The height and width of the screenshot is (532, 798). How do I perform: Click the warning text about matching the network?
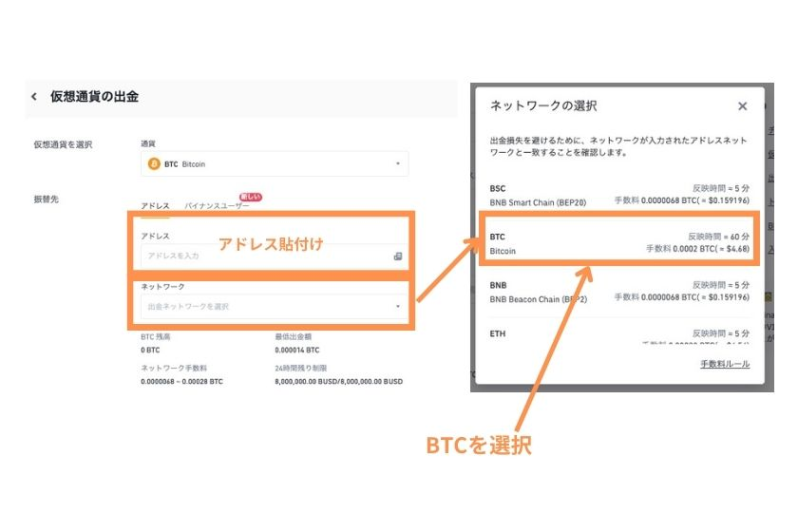point(618,146)
